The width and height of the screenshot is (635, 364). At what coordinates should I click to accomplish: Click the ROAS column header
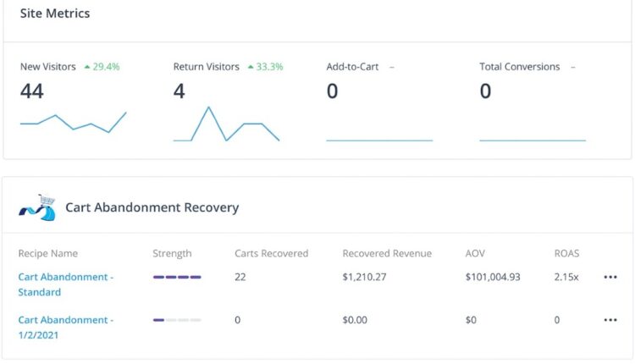click(x=566, y=253)
